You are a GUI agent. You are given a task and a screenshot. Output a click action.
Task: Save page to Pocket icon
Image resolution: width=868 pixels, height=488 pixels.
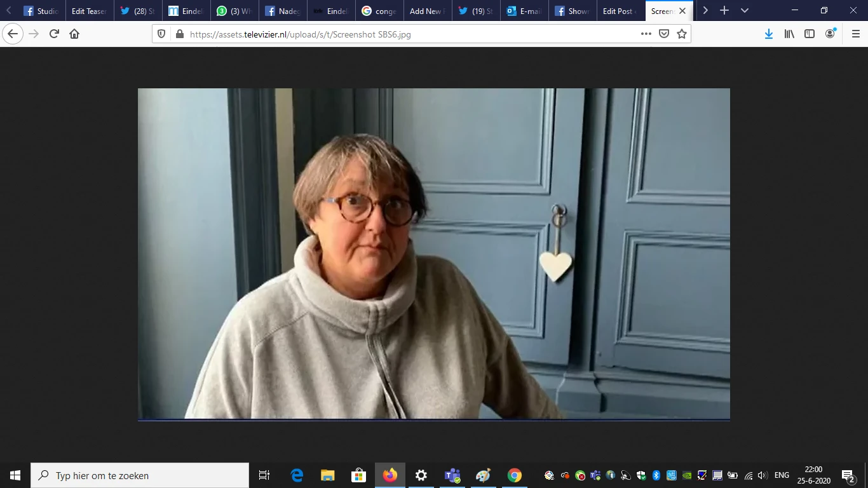click(664, 34)
